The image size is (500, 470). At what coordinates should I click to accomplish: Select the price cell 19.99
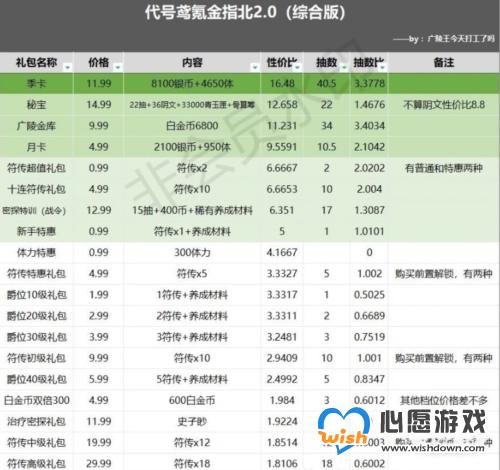click(98, 442)
